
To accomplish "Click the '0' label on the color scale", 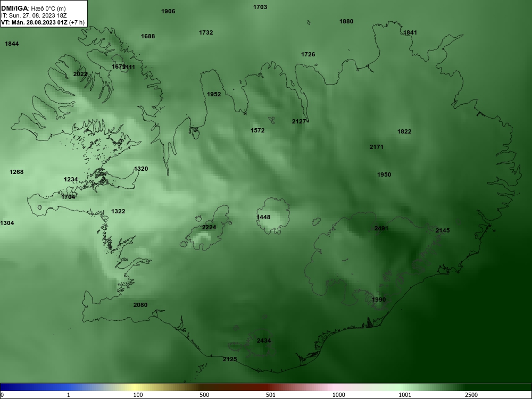I will click(2, 395).
